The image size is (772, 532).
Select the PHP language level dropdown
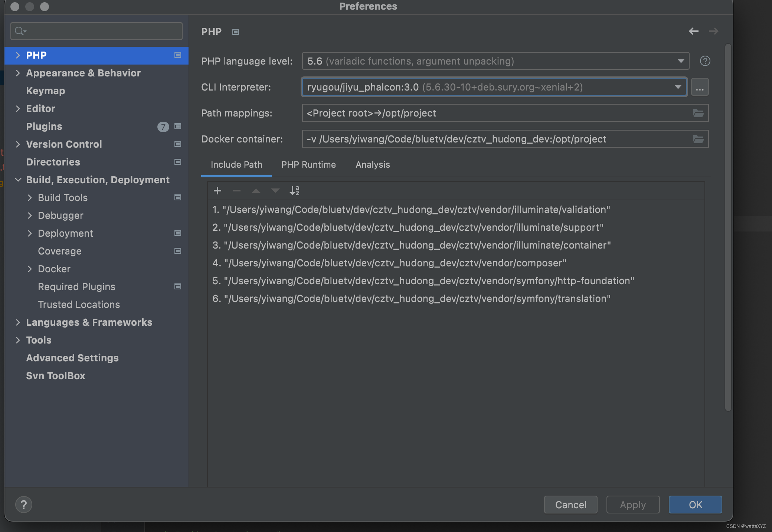pyautogui.click(x=494, y=60)
